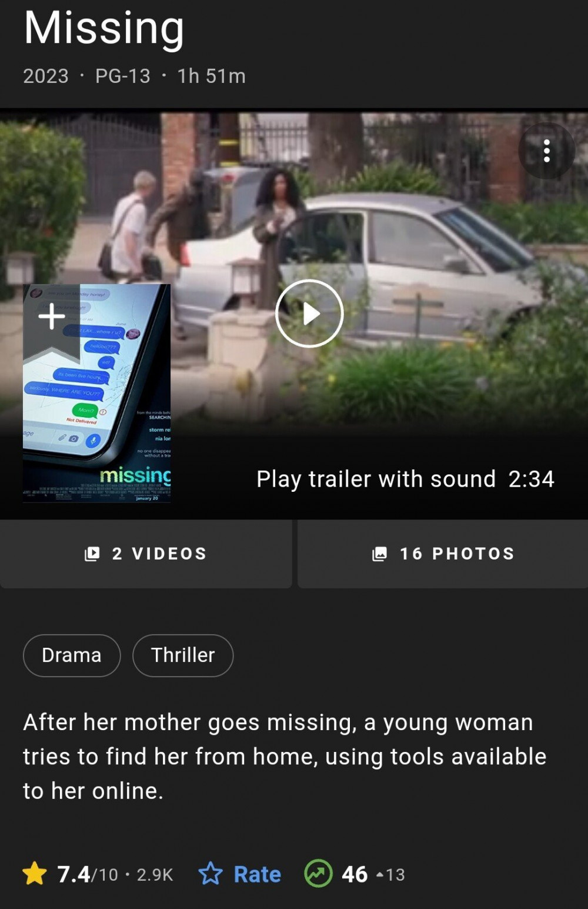The height and width of the screenshot is (909, 588).
Task: Open the 16 Photos gallery
Action: point(443,554)
